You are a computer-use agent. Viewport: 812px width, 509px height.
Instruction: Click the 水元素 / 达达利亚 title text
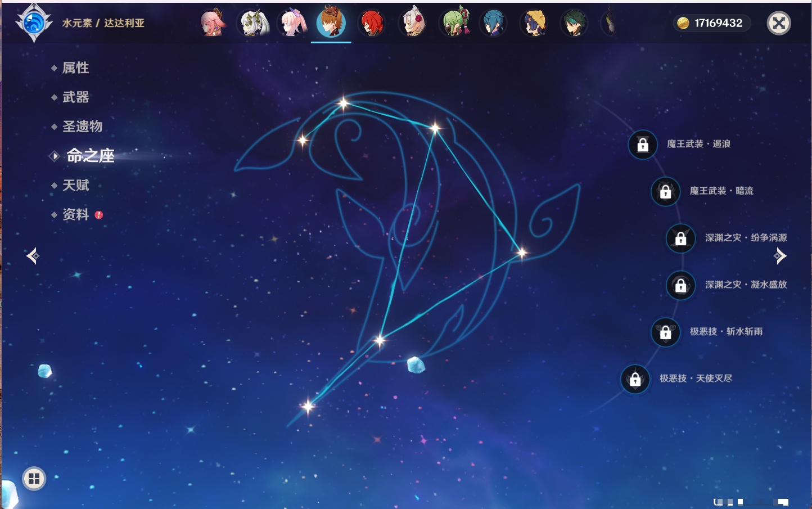[x=103, y=23]
